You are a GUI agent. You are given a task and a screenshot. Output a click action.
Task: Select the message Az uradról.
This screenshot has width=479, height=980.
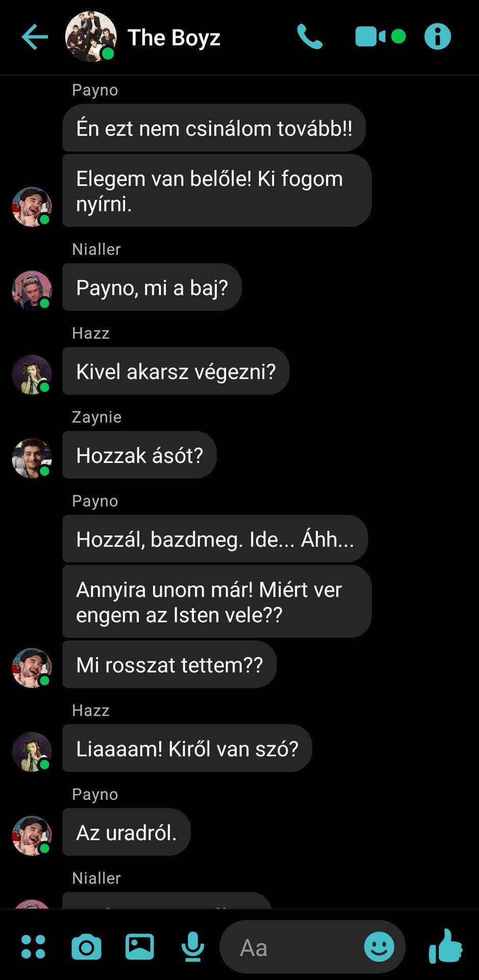[x=127, y=832]
